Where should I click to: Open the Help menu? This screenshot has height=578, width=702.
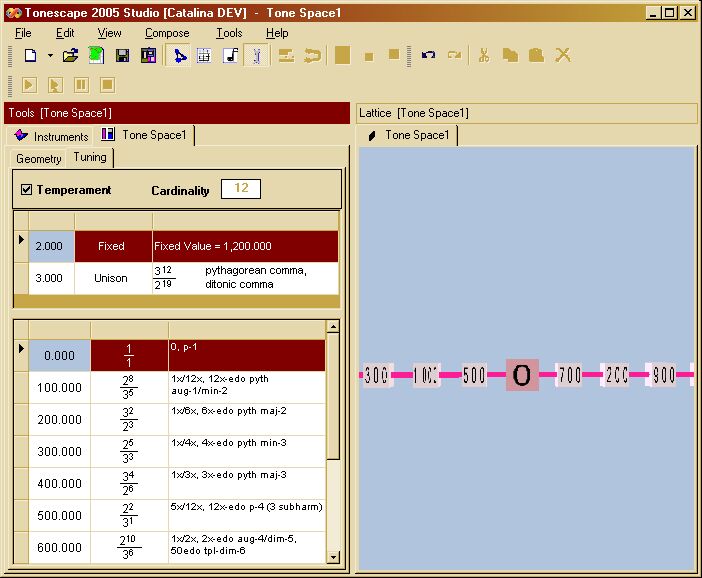[277, 33]
